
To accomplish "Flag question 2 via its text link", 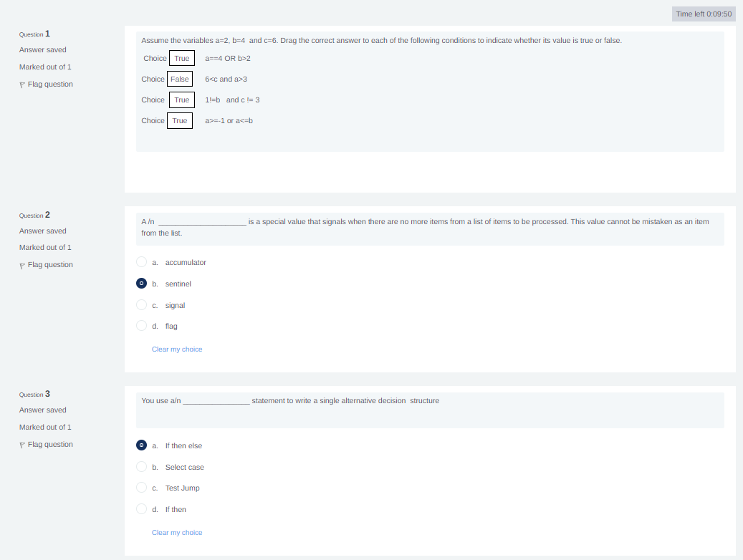I will click(x=50, y=265).
